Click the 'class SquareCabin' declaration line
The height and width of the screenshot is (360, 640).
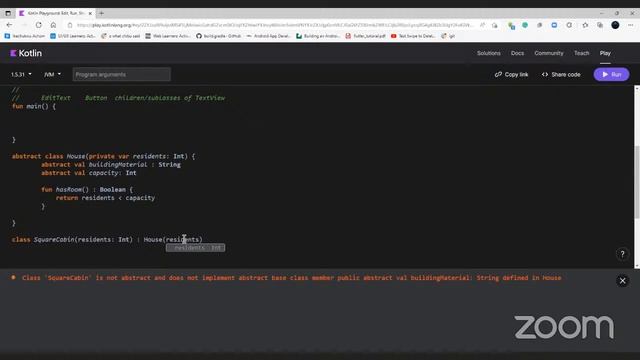(107, 239)
